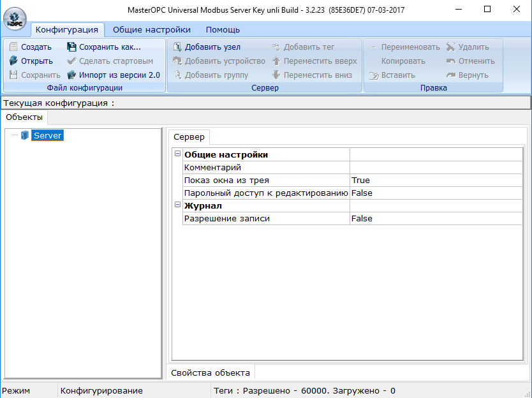Click the Открыть open configuration icon

point(14,61)
